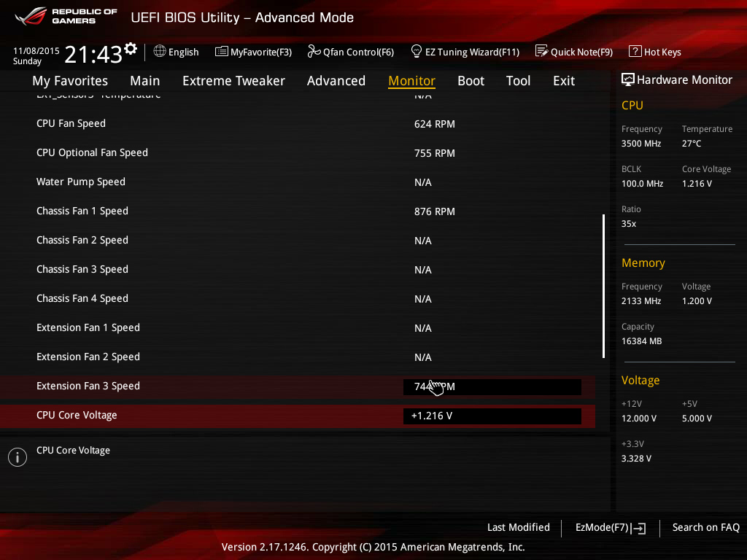Click the 35x Ratio value

[629, 223]
